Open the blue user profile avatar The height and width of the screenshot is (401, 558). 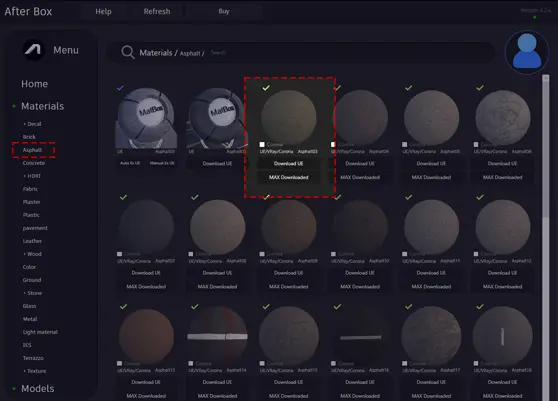pyautogui.click(x=527, y=52)
